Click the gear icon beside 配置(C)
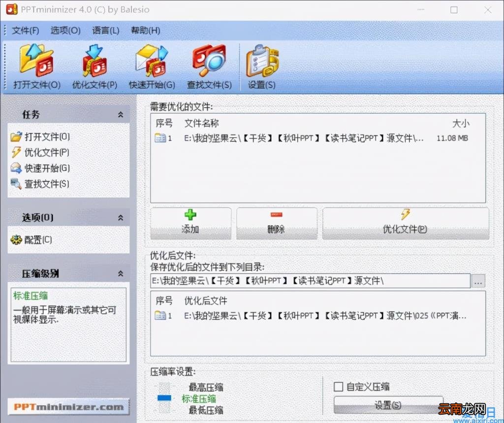This screenshot has height=423, width=504. 16,240
